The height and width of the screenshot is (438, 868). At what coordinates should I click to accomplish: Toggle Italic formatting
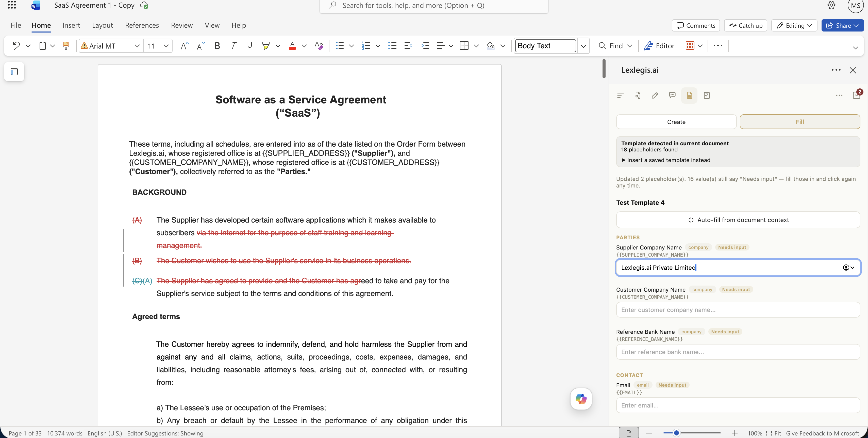[x=233, y=45]
